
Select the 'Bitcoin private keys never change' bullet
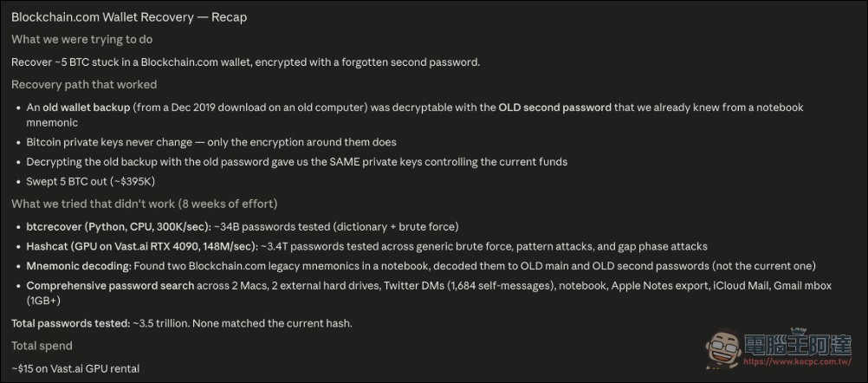tap(211, 142)
